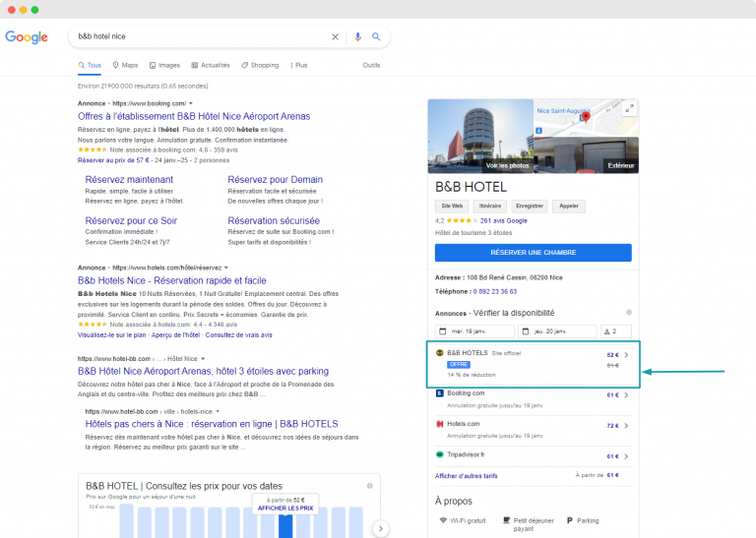Open Voir les photos thumbnail
756x538 pixels.
480,137
